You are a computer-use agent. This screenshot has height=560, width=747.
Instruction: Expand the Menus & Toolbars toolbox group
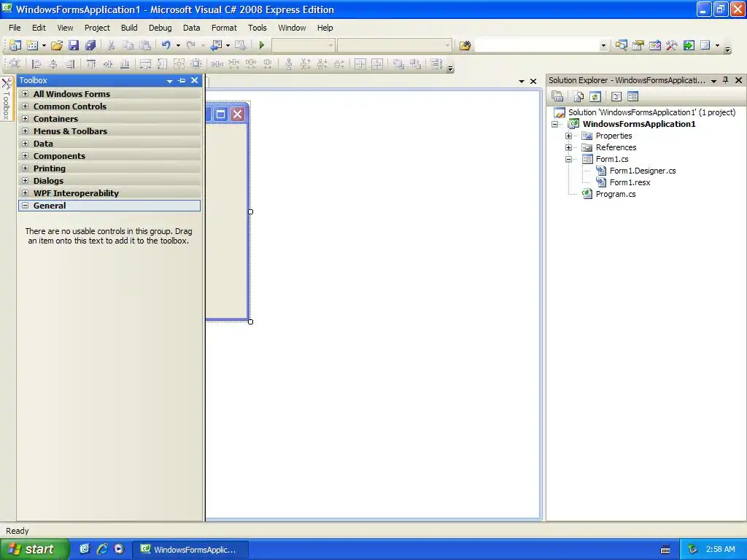point(26,131)
